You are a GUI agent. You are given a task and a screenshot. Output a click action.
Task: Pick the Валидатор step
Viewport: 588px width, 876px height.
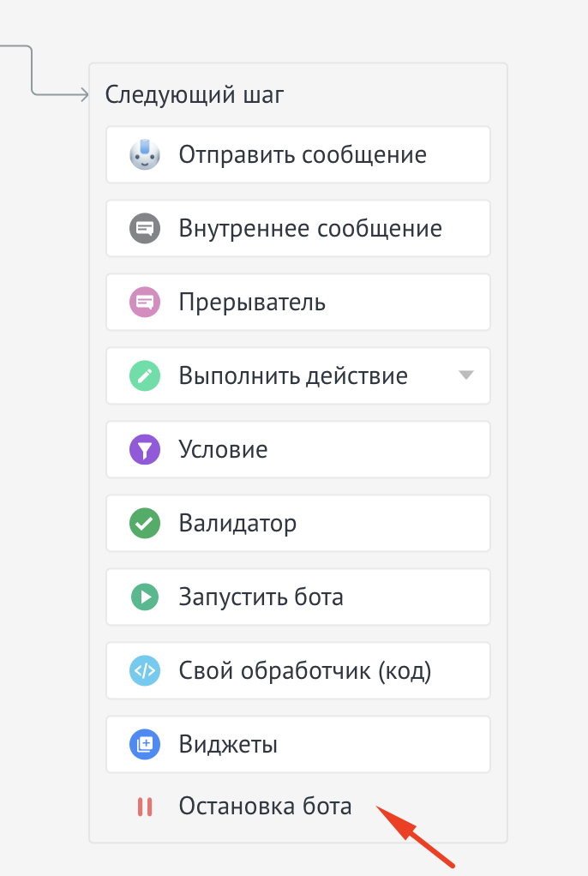coord(237,524)
